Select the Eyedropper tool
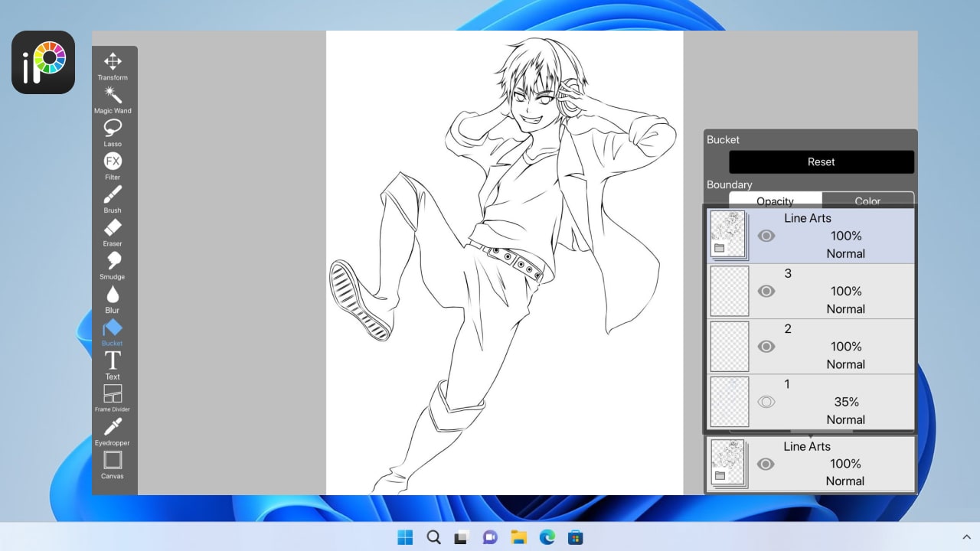The width and height of the screenshot is (980, 551). click(113, 432)
